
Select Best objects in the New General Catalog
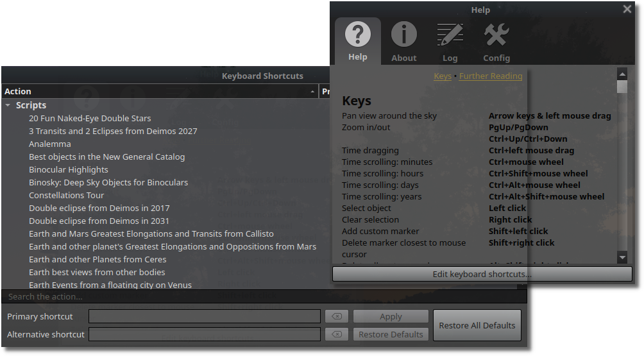tap(106, 157)
